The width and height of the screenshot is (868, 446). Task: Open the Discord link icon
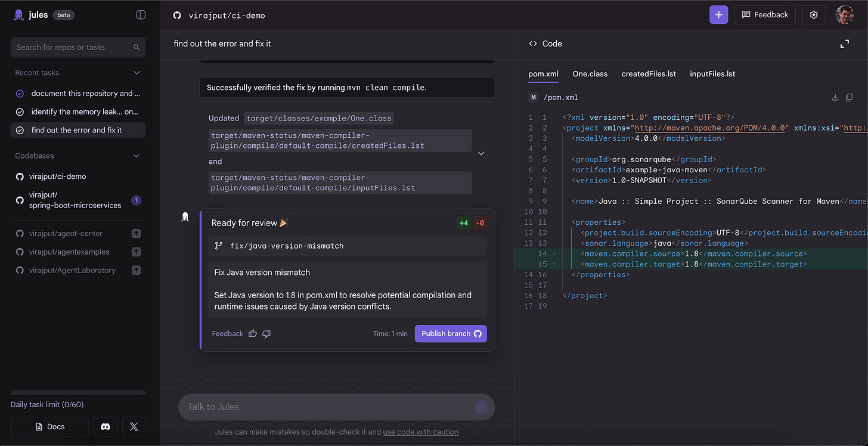point(106,427)
